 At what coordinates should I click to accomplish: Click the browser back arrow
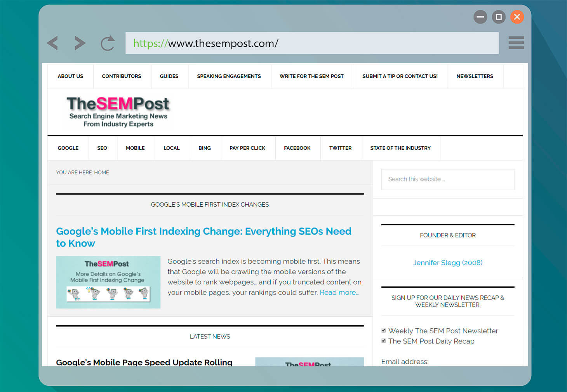53,43
